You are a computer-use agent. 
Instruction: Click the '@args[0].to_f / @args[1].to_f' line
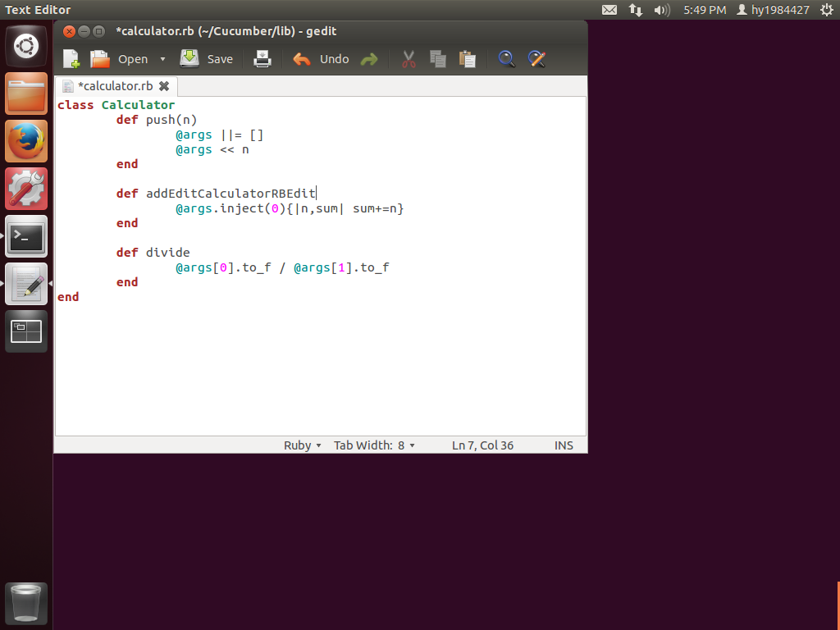[x=282, y=267]
